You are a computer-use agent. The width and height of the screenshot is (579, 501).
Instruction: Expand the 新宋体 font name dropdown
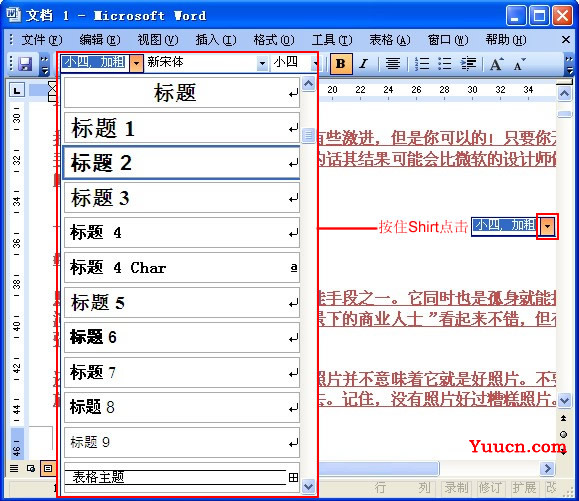[262, 64]
